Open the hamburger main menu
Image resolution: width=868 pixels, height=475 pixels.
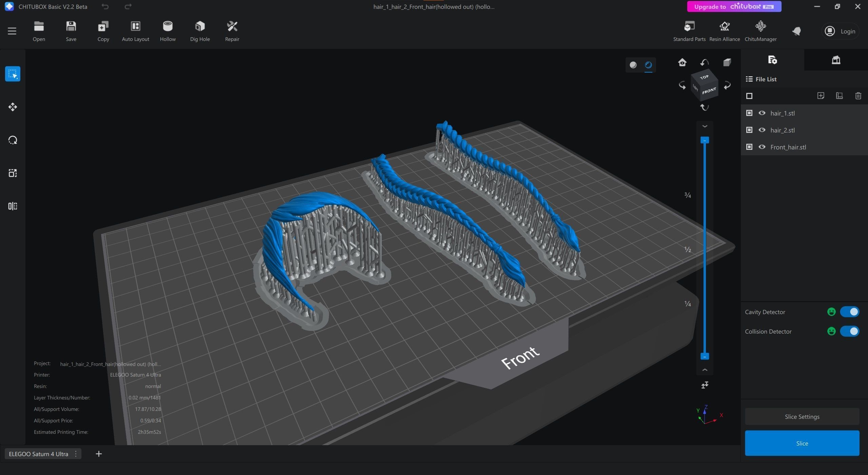tap(12, 31)
